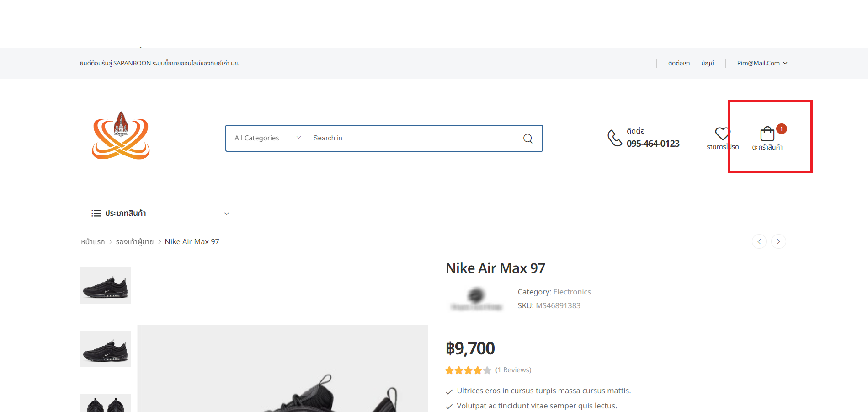Expand the ประเภทสินค้า category menu chevron
Image resolution: width=868 pixels, height=412 pixels.
coord(226,214)
